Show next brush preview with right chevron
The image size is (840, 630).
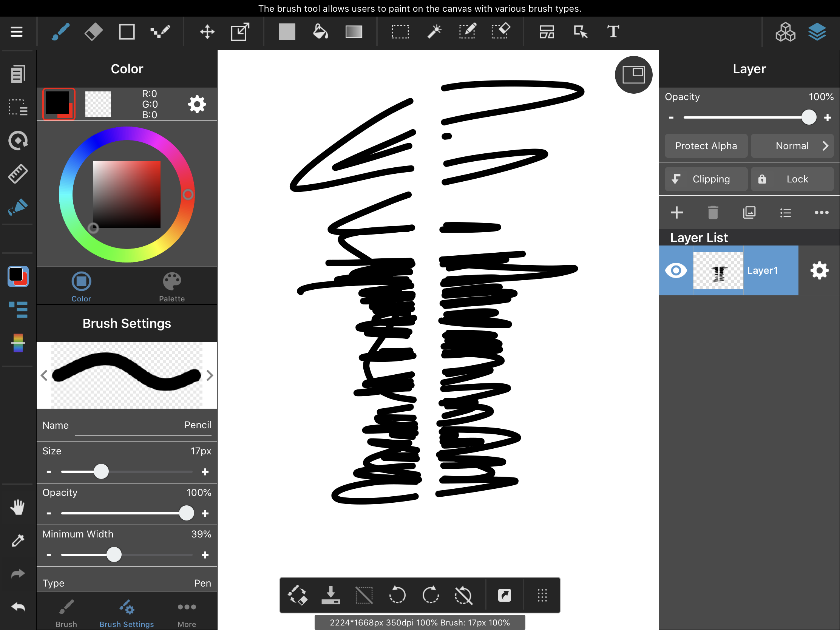pyautogui.click(x=210, y=375)
